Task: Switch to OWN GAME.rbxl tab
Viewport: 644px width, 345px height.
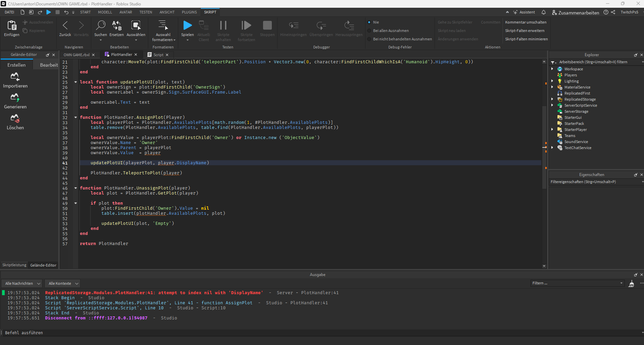Action: 76,55
